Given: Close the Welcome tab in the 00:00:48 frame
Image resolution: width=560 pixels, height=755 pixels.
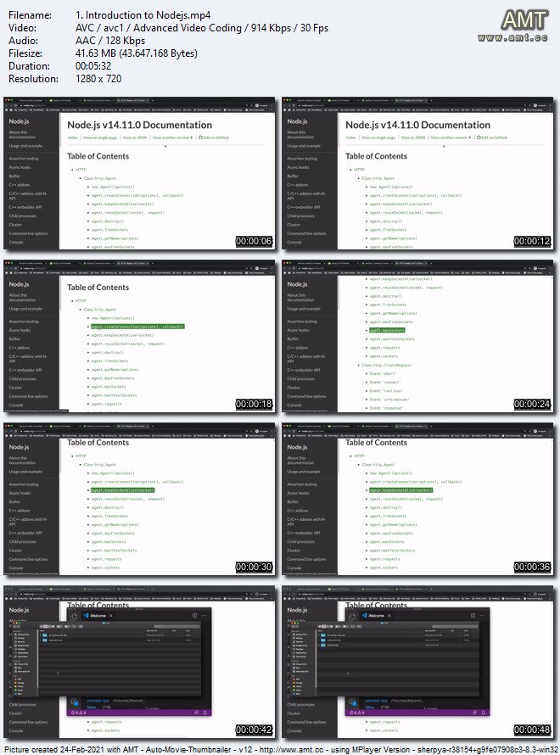Looking at the screenshot, I should pyautogui.click(x=389, y=616).
